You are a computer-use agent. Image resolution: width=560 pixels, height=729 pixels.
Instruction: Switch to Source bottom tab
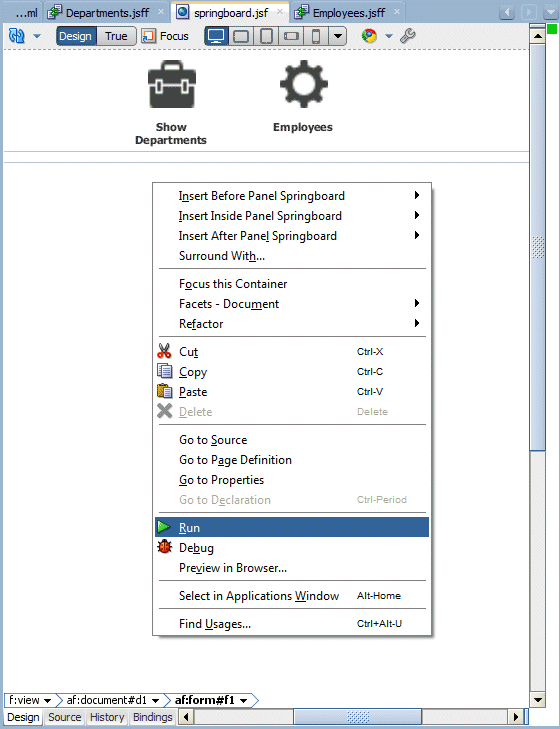65,717
